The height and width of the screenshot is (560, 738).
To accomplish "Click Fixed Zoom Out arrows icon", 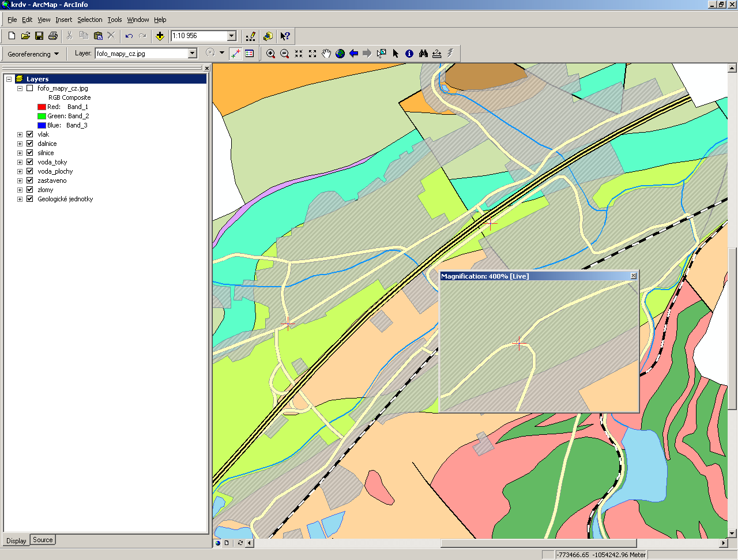I will (312, 54).
